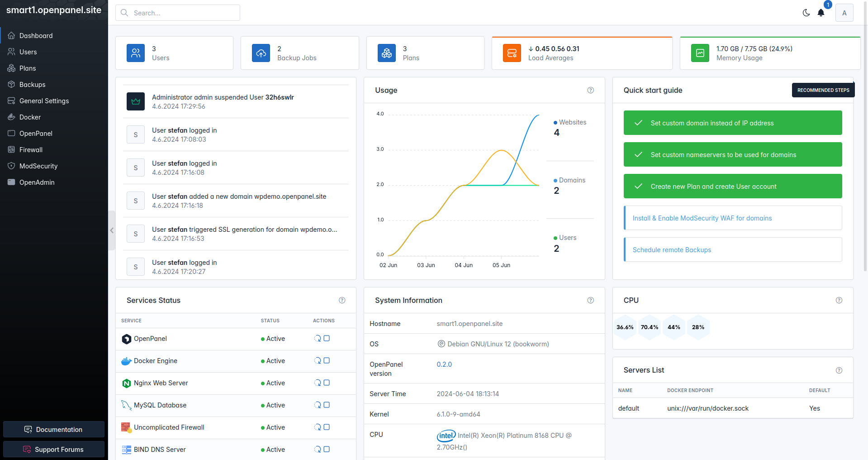Open System Information help icon
868x460 pixels.
590,300
